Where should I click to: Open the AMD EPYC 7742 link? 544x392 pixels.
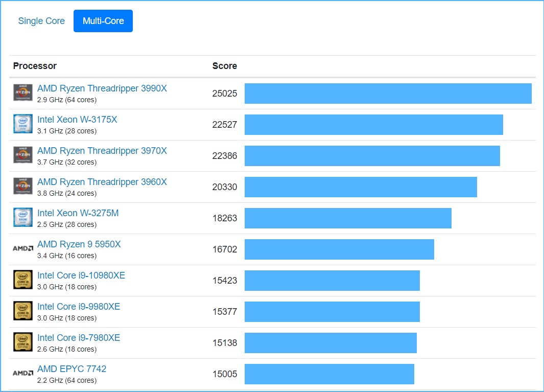point(72,369)
